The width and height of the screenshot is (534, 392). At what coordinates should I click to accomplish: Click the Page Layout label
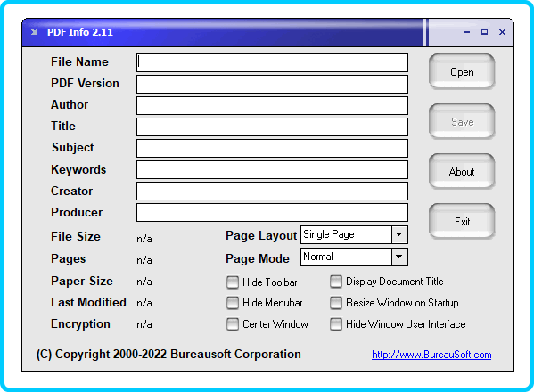tap(261, 236)
